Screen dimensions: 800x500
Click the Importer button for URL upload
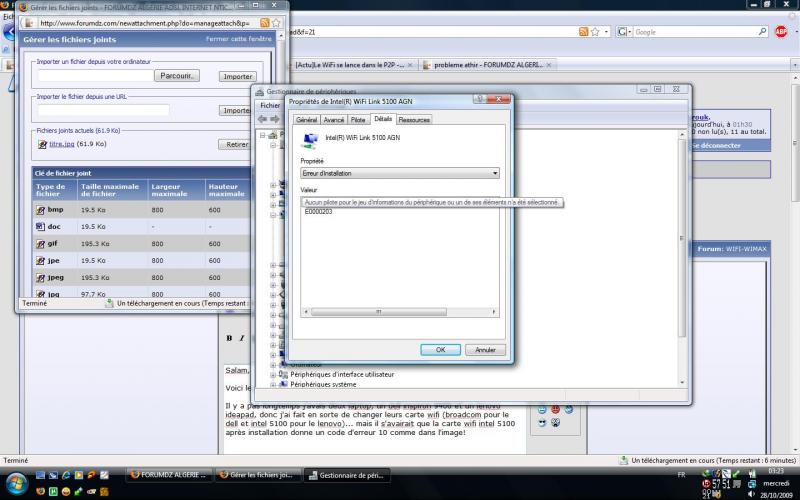coord(235,110)
